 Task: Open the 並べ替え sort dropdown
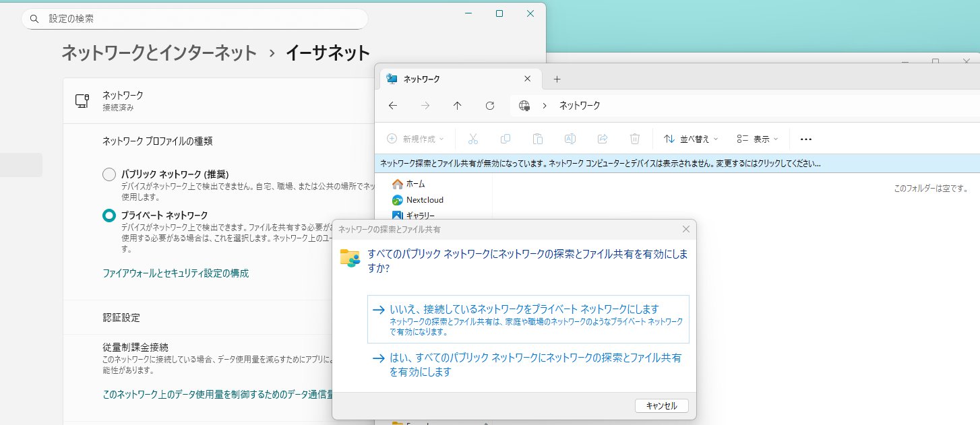(x=691, y=139)
